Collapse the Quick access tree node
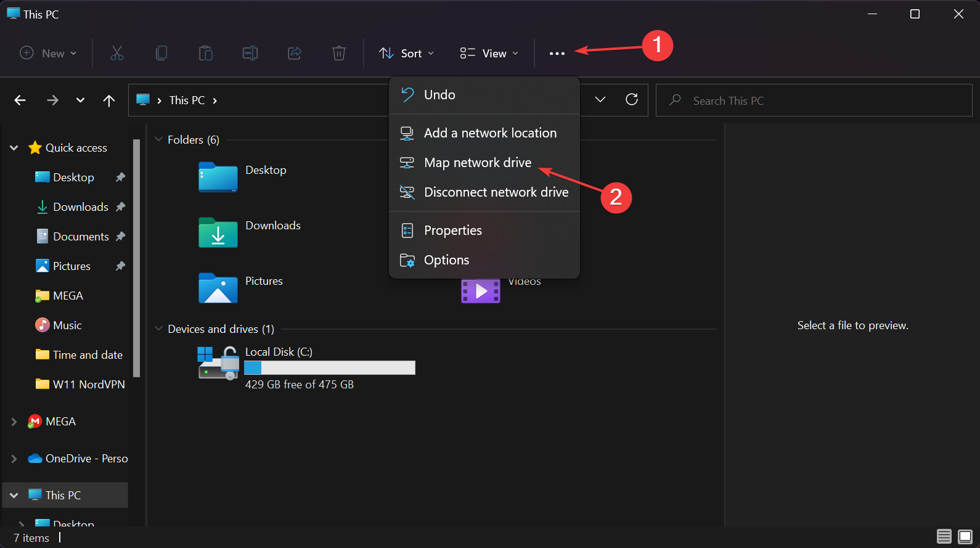980x548 pixels. click(14, 148)
